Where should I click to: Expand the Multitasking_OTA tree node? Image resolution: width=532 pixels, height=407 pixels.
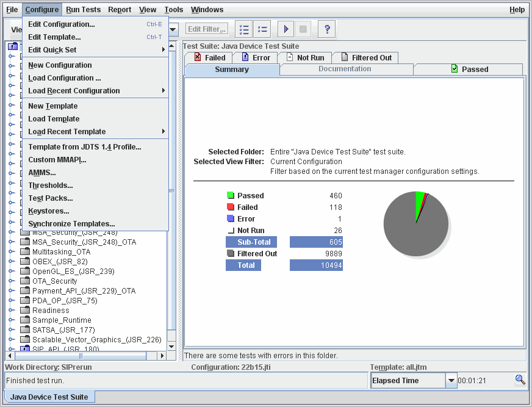12,252
